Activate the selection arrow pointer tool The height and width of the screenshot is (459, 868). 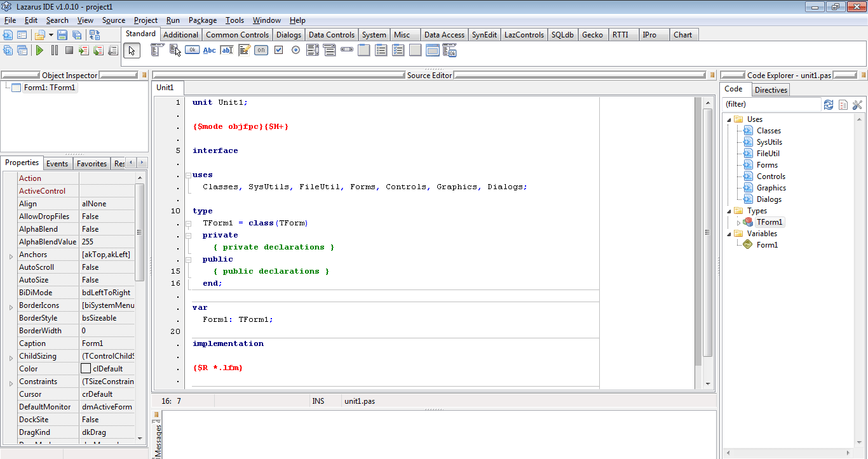pos(132,51)
